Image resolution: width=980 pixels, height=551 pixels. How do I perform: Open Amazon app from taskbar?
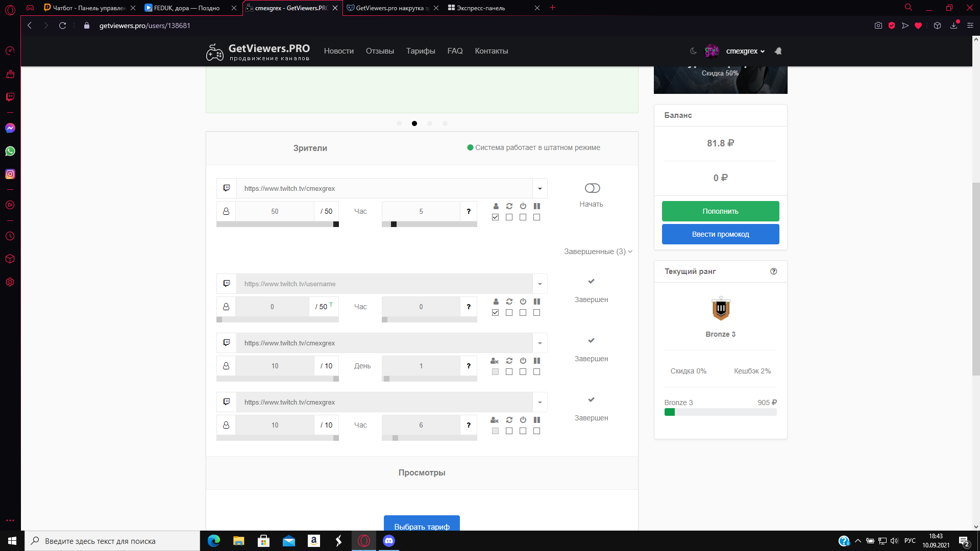314,541
